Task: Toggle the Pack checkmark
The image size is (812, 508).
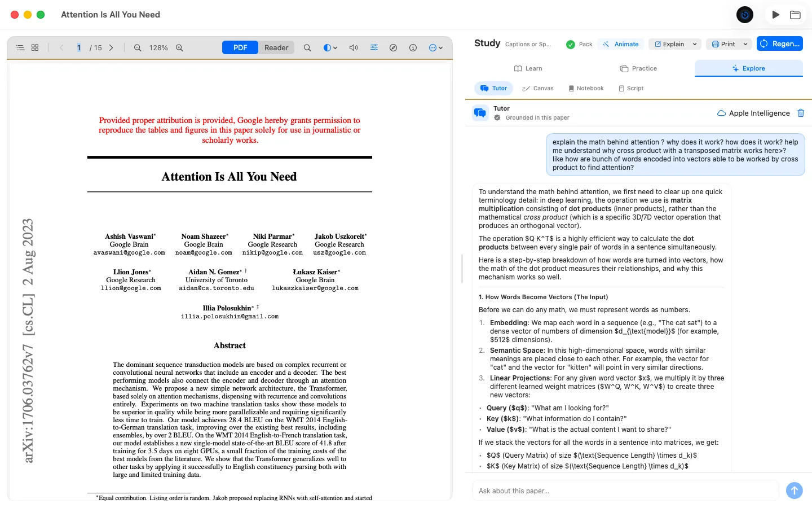Action: pos(571,44)
